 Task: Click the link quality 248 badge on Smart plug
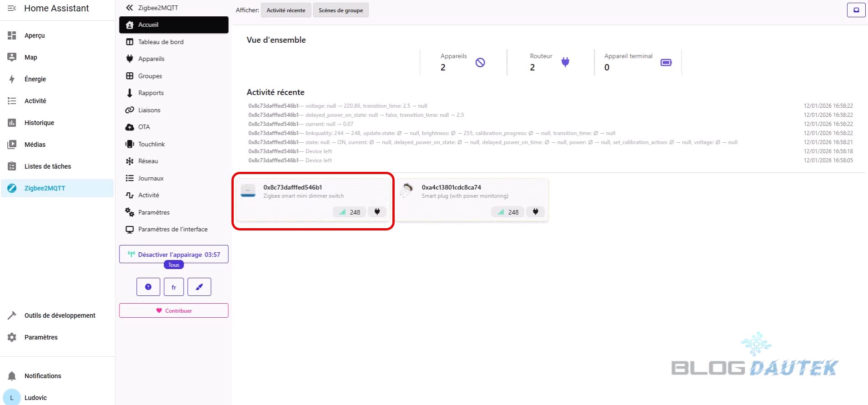point(508,212)
